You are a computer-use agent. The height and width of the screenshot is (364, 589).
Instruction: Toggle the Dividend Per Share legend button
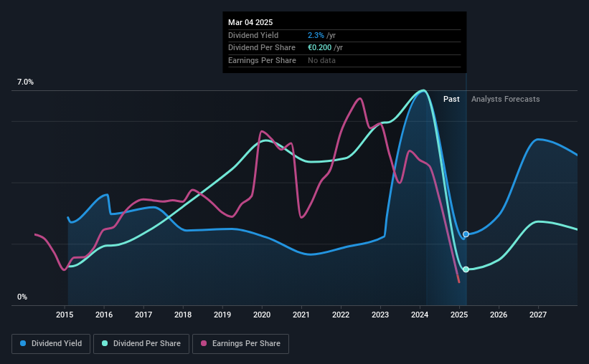pos(141,344)
